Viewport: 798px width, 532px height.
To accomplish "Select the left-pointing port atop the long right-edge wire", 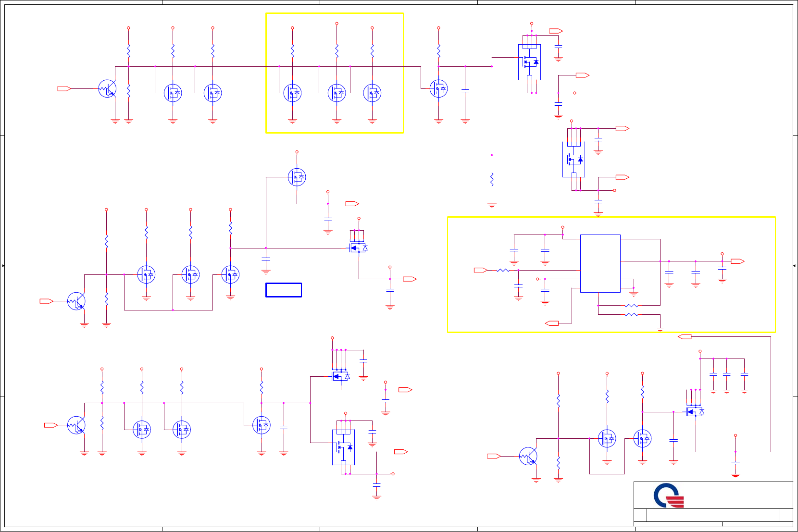I will (x=685, y=336).
